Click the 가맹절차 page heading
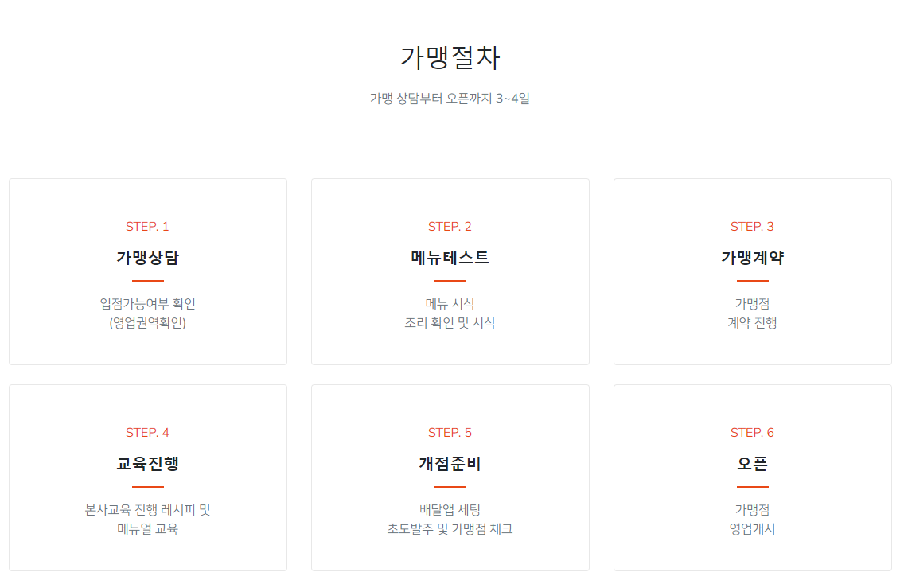 point(450,59)
